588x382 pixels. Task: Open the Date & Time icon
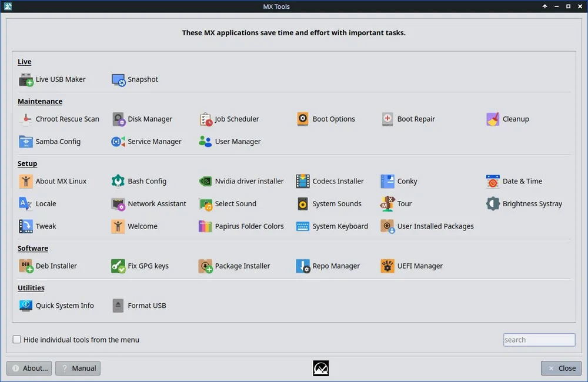coord(493,182)
